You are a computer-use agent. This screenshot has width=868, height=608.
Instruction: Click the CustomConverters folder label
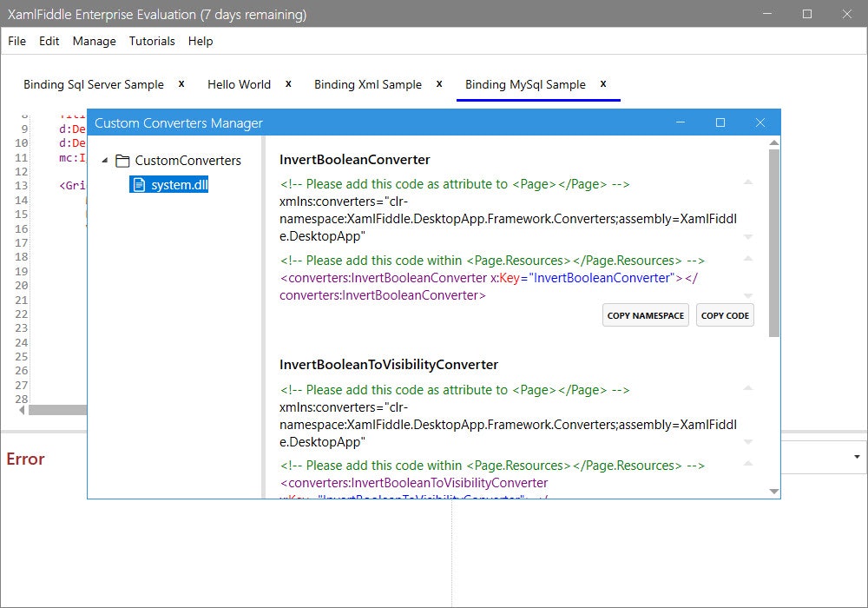(188, 161)
